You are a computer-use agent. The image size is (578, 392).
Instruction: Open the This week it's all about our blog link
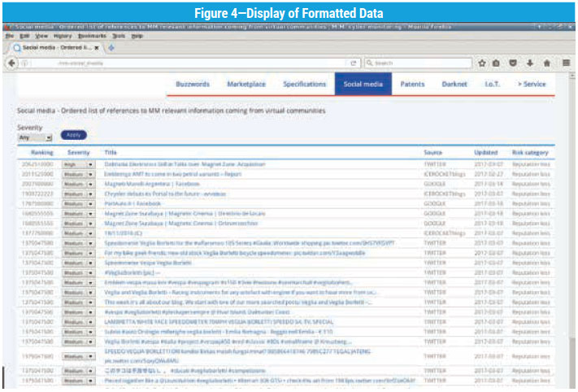[238, 302]
